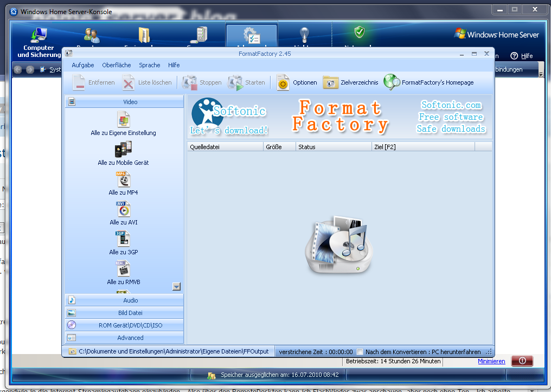Expand the ROM Gerät\DVD\CD\ISO category panel
Screen dimensions: 551x392
124,325
